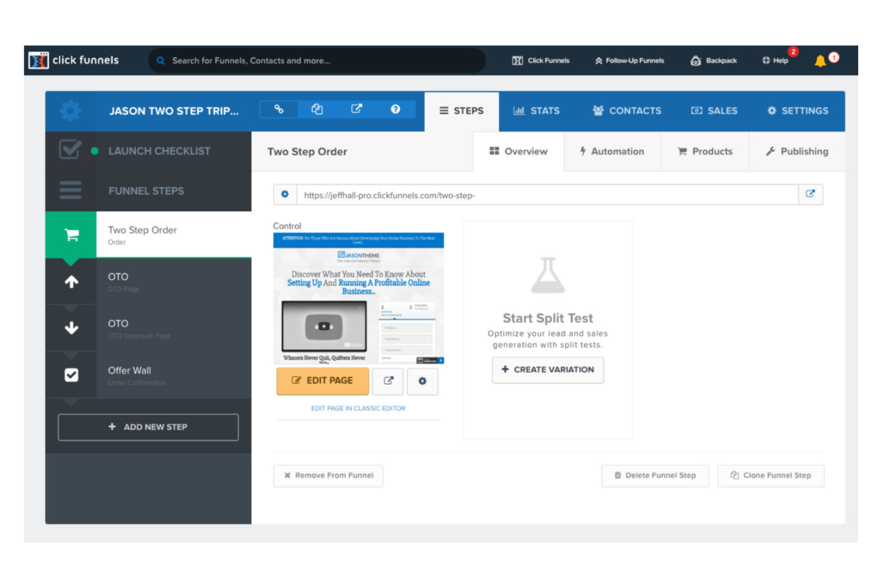Open the Automation tab
Image resolution: width=882 pixels, height=588 pixels.
pos(613,151)
